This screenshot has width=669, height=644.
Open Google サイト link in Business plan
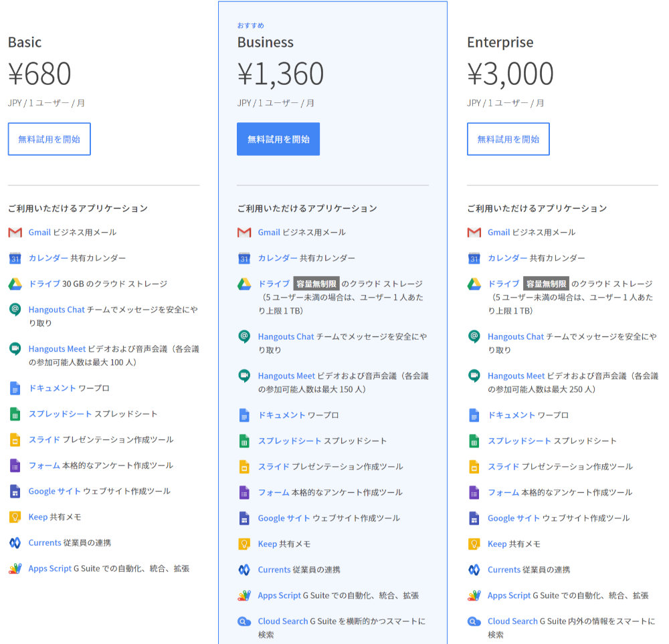284,518
